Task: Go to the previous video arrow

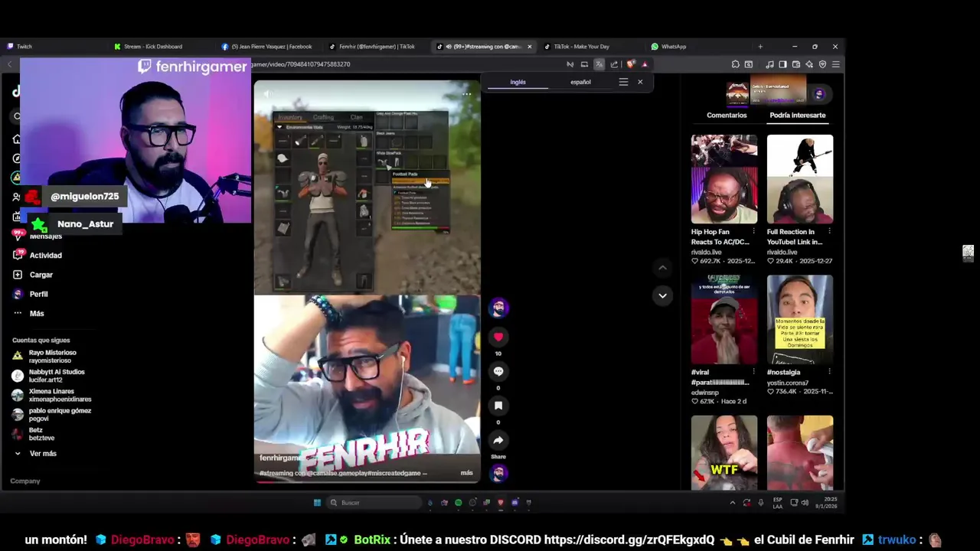Action: point(662,268)
